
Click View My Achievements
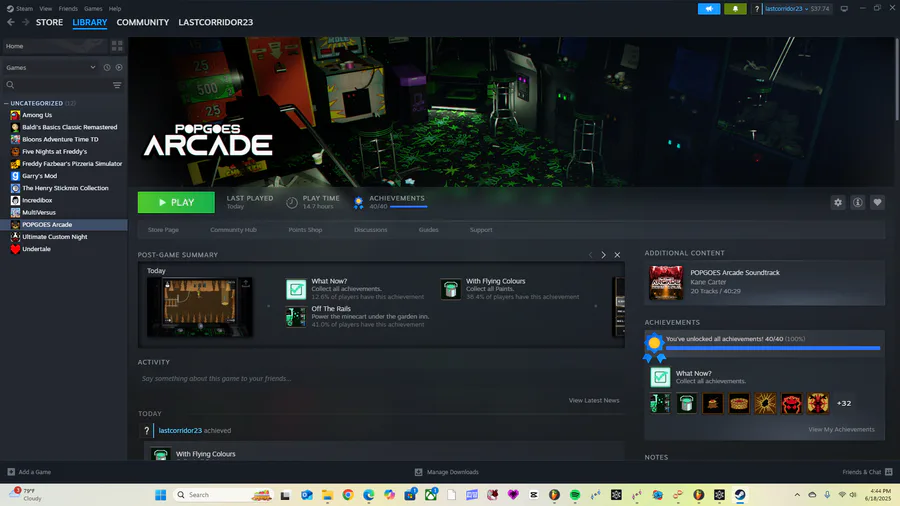point(841,429)
